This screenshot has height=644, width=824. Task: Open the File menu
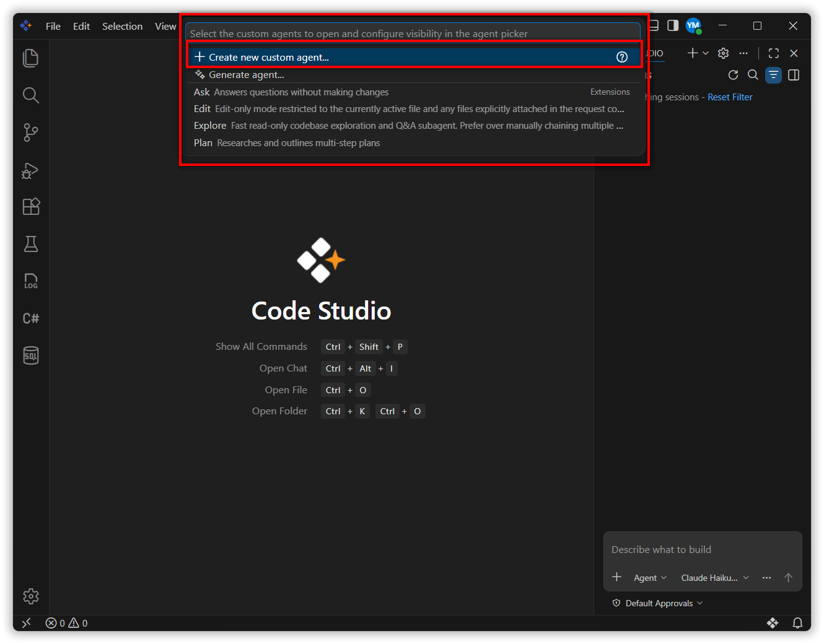tap(53, 26)
